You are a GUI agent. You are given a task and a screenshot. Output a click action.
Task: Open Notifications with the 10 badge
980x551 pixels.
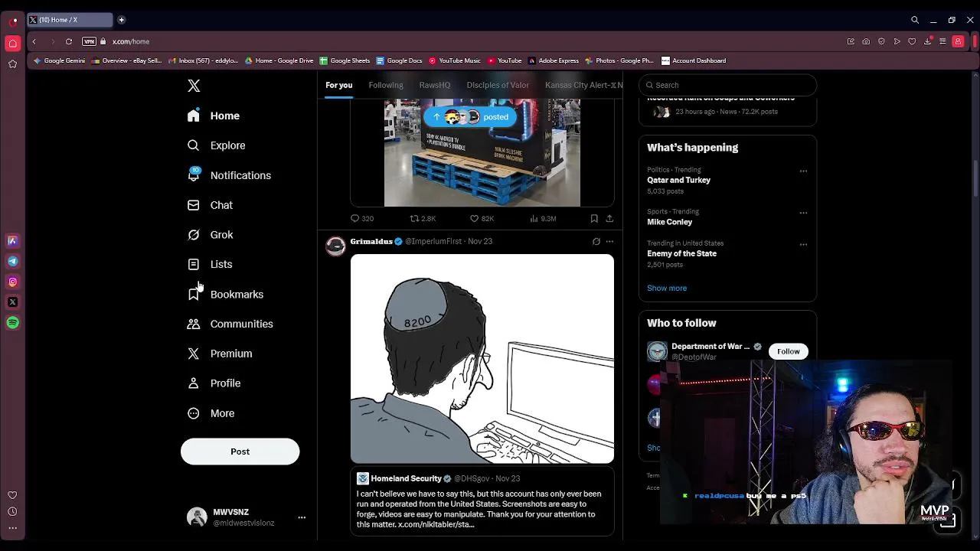point(229,175)
